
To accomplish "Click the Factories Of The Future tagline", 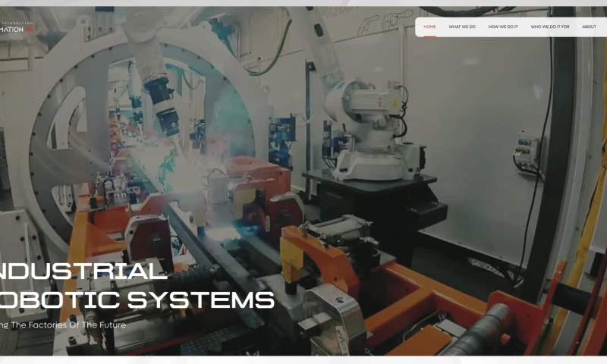I will (62, 325).
